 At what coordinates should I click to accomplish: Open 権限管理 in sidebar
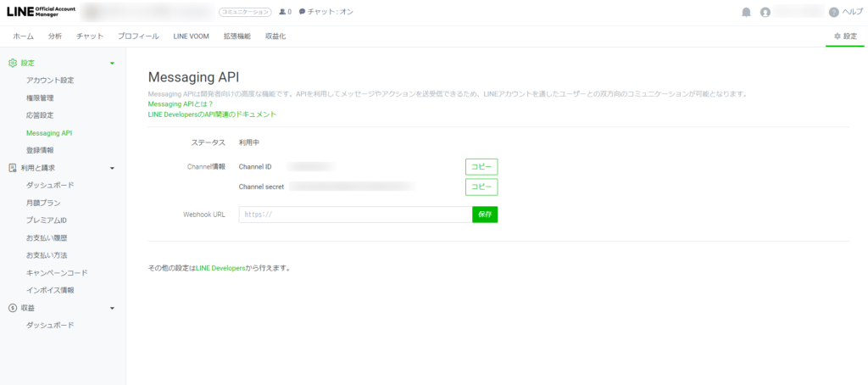point(40,98)
